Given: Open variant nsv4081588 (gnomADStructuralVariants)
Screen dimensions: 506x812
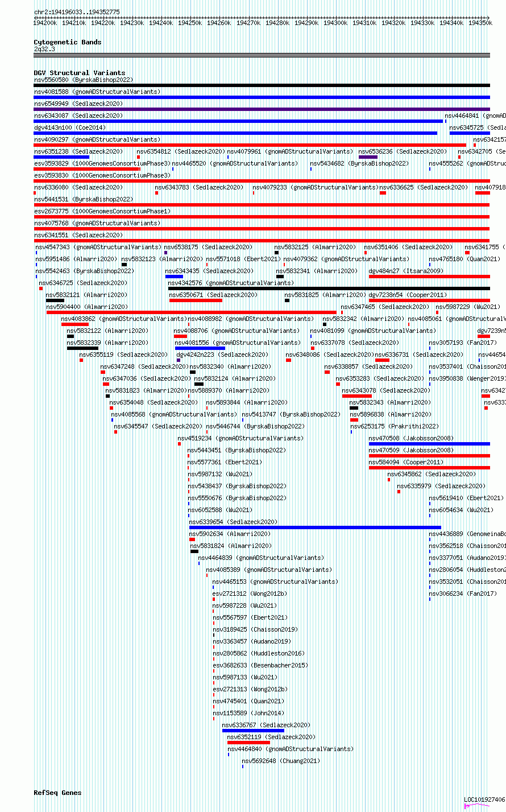Looking at the screenshot, I should pyautogui.click(x=97, y=92).
